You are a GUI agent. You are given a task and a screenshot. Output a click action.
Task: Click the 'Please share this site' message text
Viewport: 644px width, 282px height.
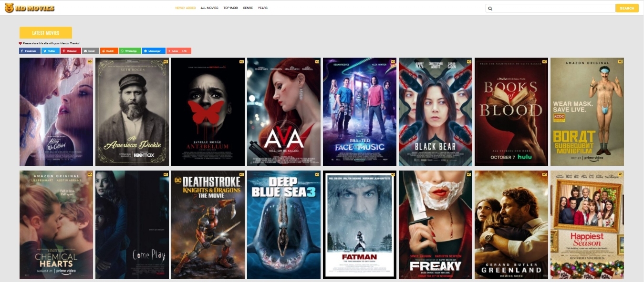[x=51, y=43]
